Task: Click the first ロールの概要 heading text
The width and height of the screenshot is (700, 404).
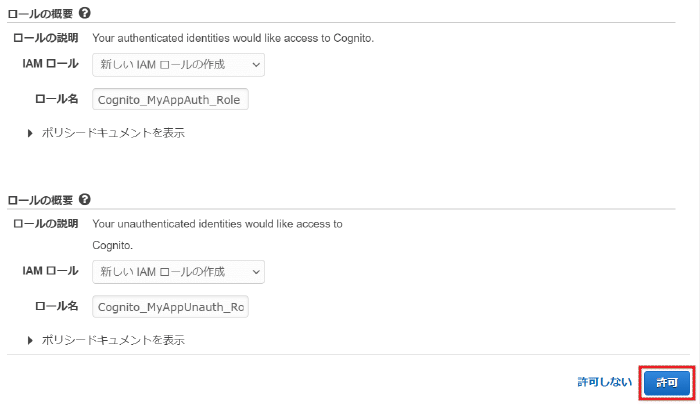Action: click(40, 13)
